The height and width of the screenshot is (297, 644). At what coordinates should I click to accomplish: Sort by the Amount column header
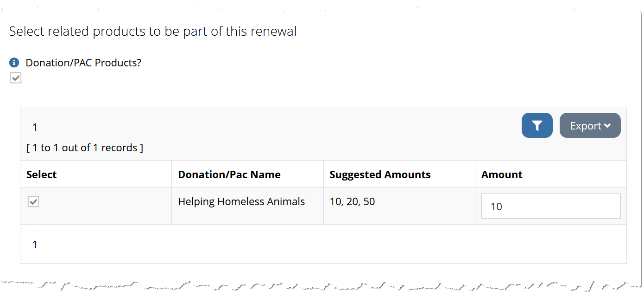(x=502, y=174)
